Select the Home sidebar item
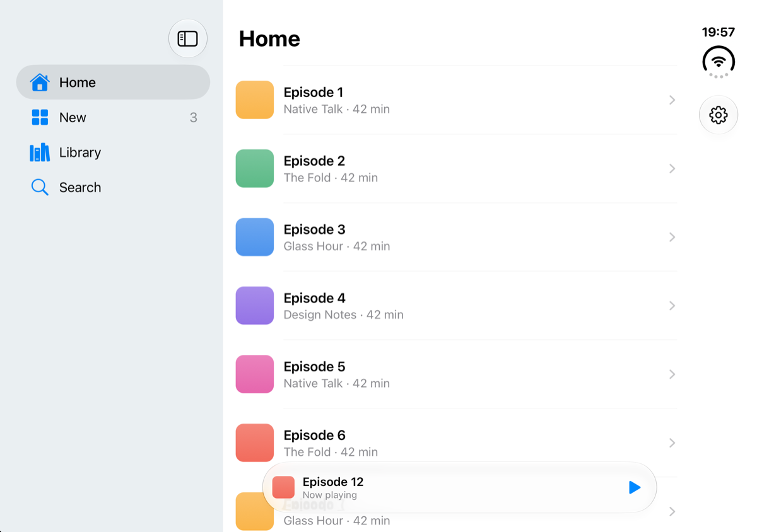Viewport: 757px width, 532px height. click(x=113, y=82)
